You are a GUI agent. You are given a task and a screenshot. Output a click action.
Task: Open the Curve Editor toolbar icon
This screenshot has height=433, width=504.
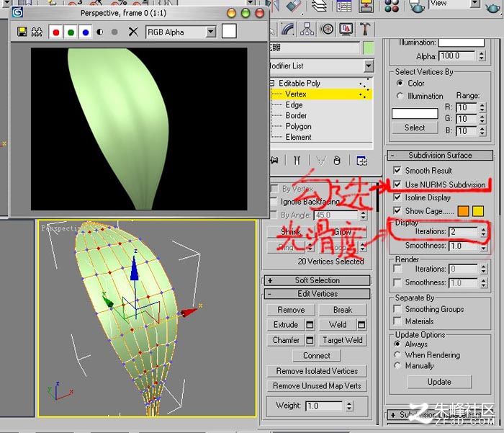[344, 6]
